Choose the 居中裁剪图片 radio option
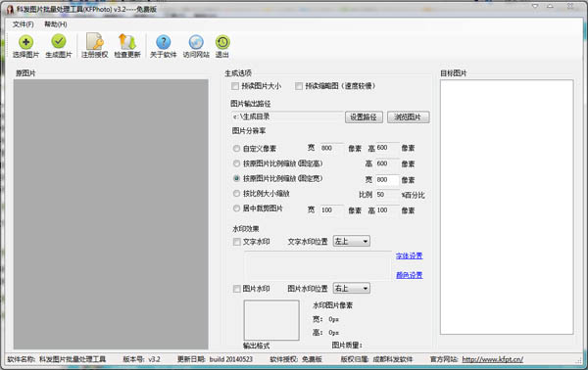Viewport: 588px width, 370px height. click(236, 208)
